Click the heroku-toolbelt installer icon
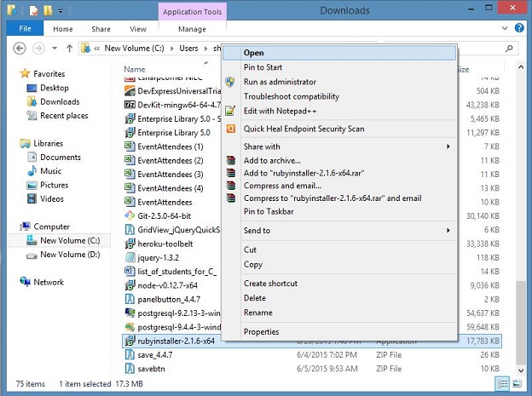 130,244
